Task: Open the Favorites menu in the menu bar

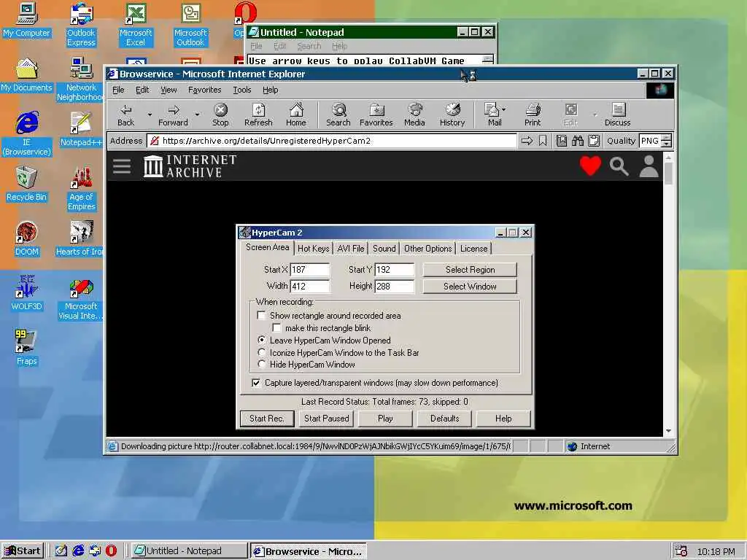Action: [204, 90]
